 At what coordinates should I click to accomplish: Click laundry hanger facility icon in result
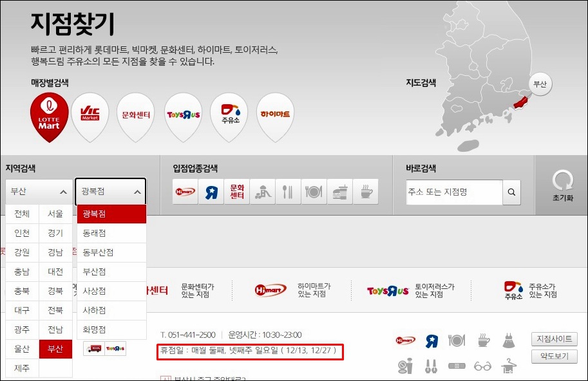[x=509, y=366]
